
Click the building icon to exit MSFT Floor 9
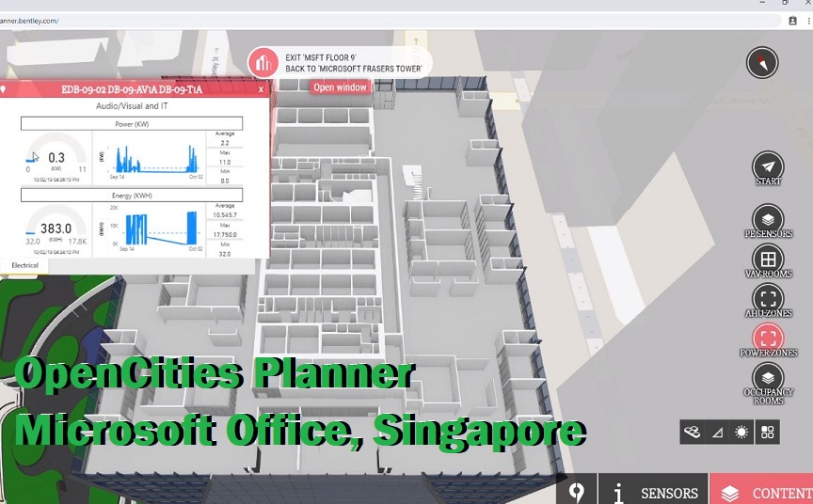pyautogui.click(x=263, y=63)
